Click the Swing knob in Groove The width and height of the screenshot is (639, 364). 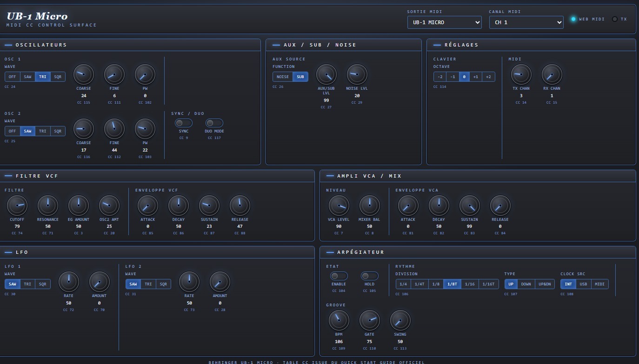(400, 320)
